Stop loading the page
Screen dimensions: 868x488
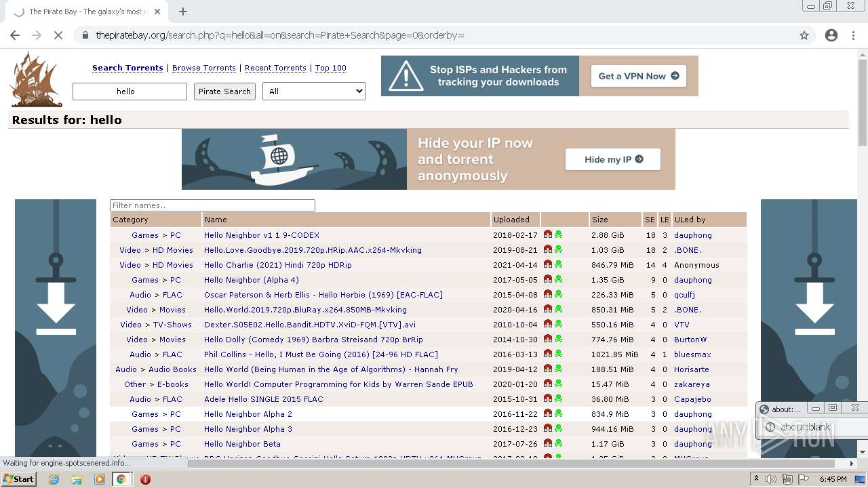58,35
